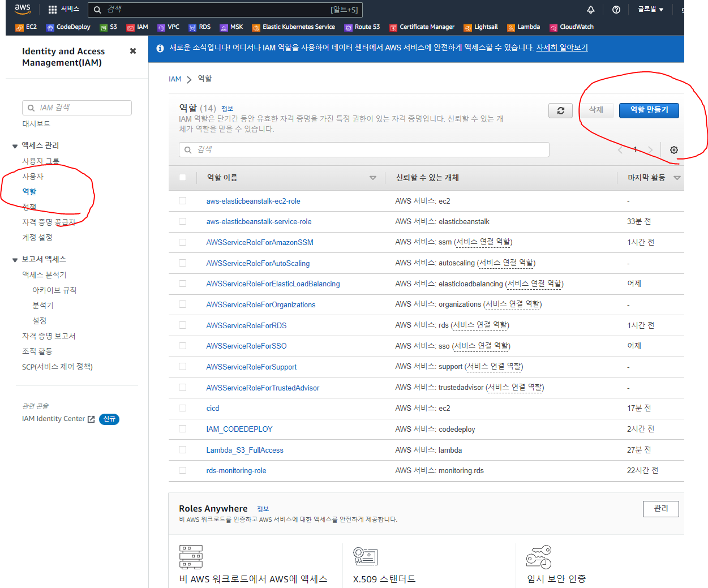
Task: Open IAM Identity Center link
Action: tap(53, 419)
